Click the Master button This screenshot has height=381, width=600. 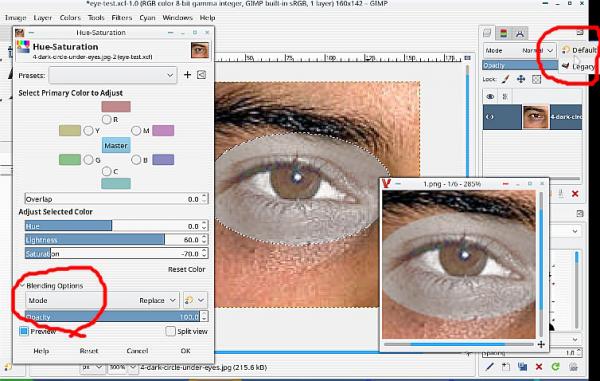(116, 145)
